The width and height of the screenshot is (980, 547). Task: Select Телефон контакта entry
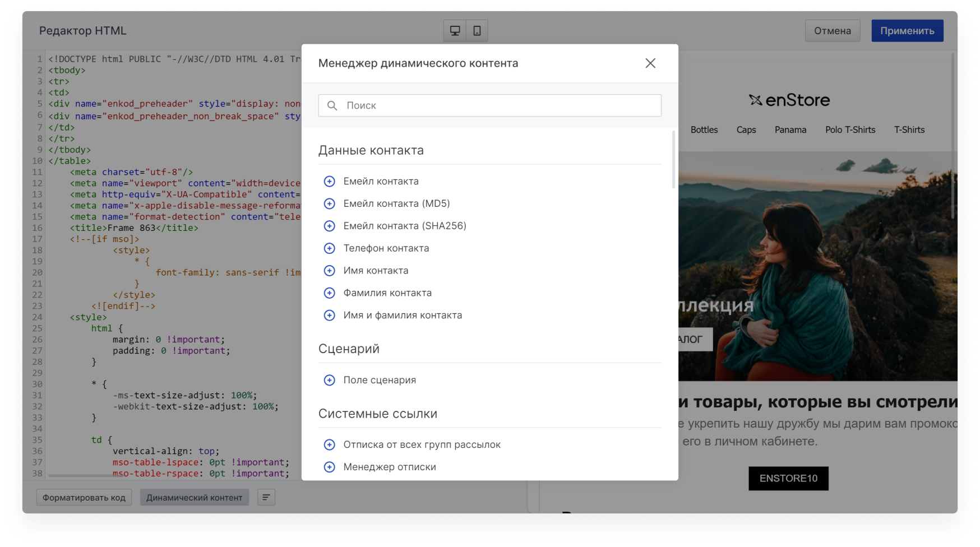tap(386, 248)
